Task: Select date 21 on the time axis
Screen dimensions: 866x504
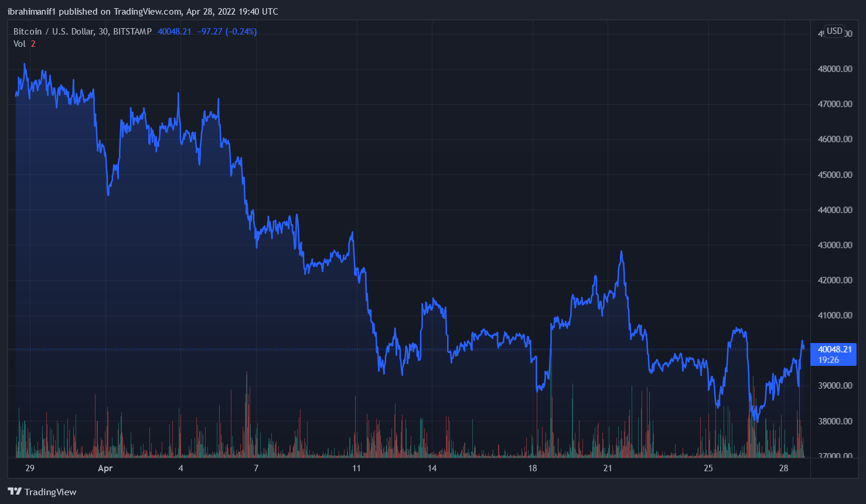Action: click(608, 468)
